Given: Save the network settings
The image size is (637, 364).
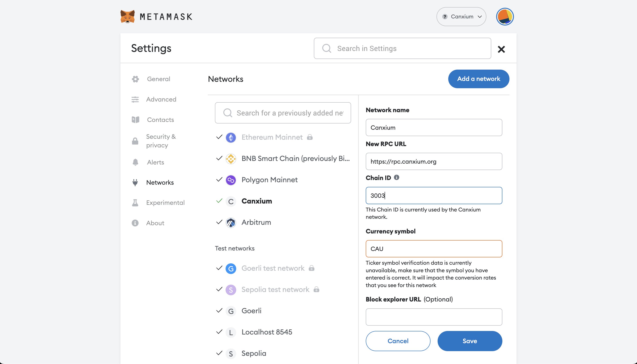Looking at the screenshot, I should [470, 341].
